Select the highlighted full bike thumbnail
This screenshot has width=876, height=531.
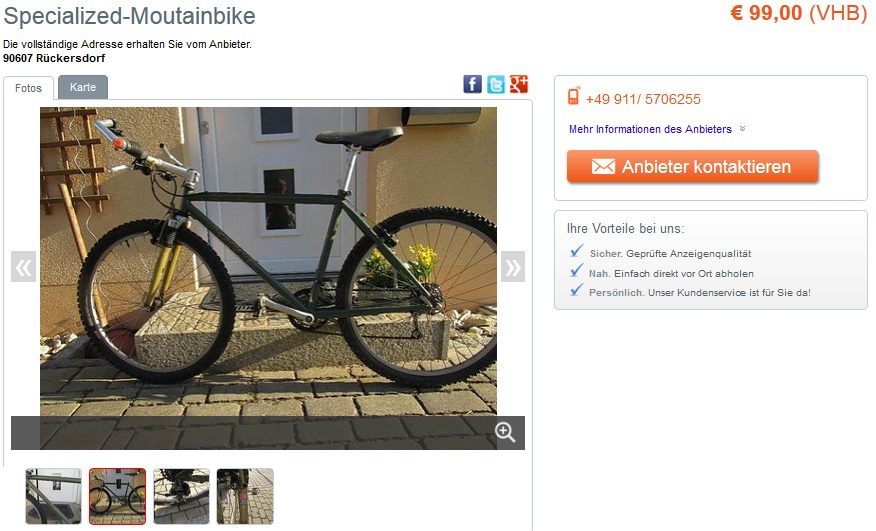pyautogui.click(x=117, y=496)
